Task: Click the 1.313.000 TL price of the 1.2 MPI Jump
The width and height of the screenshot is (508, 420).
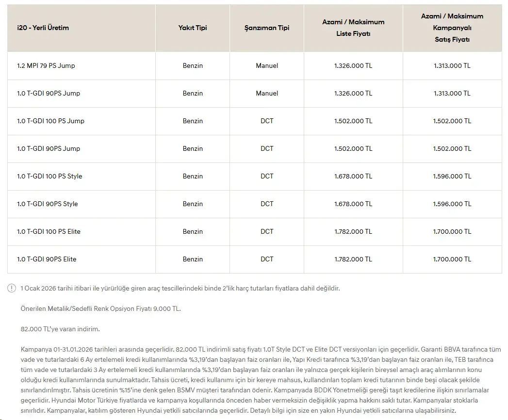Action: 452,66
